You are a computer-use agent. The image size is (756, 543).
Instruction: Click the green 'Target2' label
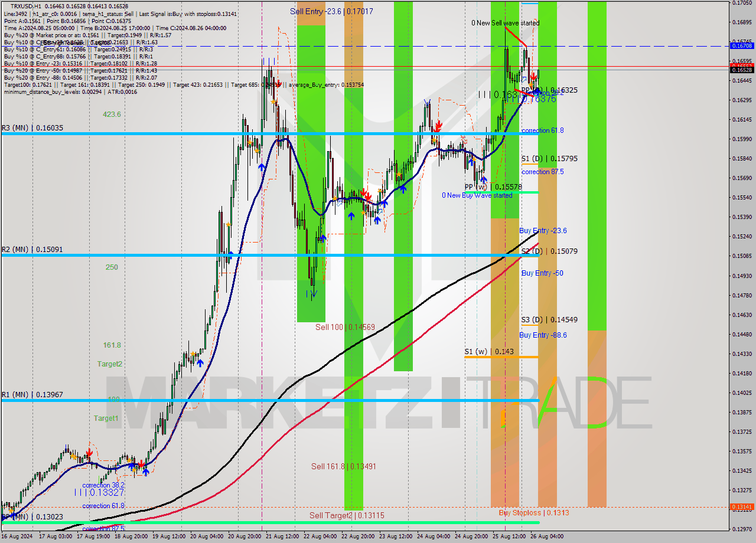click(110, 364)
